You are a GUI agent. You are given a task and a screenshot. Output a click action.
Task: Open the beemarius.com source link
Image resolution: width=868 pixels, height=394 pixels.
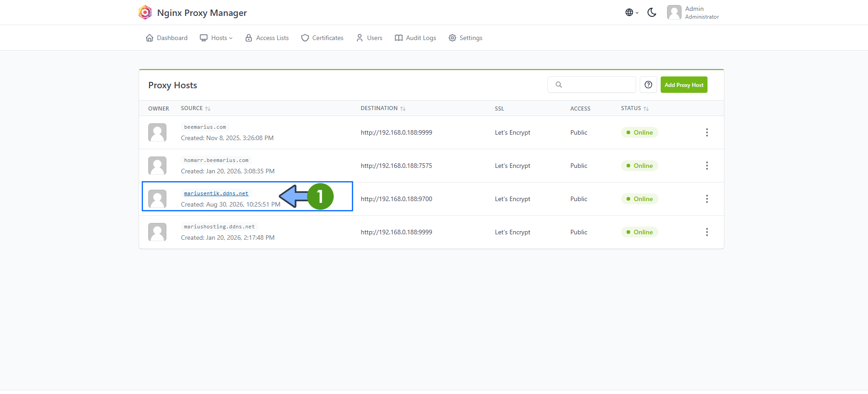pyautogui.click(x=205, y=127)
